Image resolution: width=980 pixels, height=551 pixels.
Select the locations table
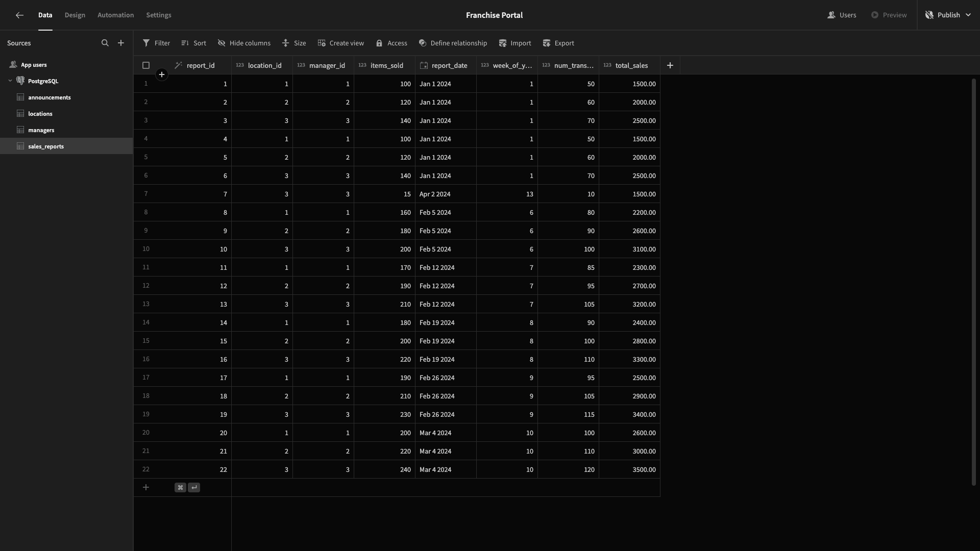click(x=66, y=114)
